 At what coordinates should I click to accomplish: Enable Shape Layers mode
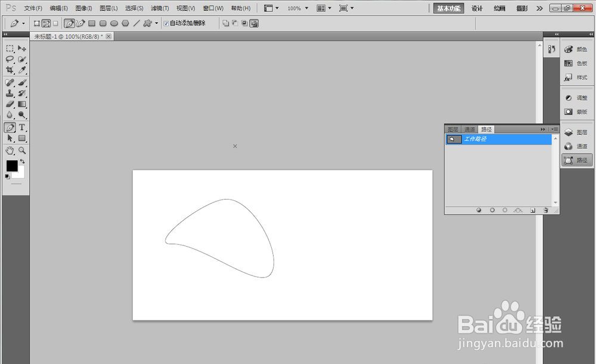pos(37,24)
